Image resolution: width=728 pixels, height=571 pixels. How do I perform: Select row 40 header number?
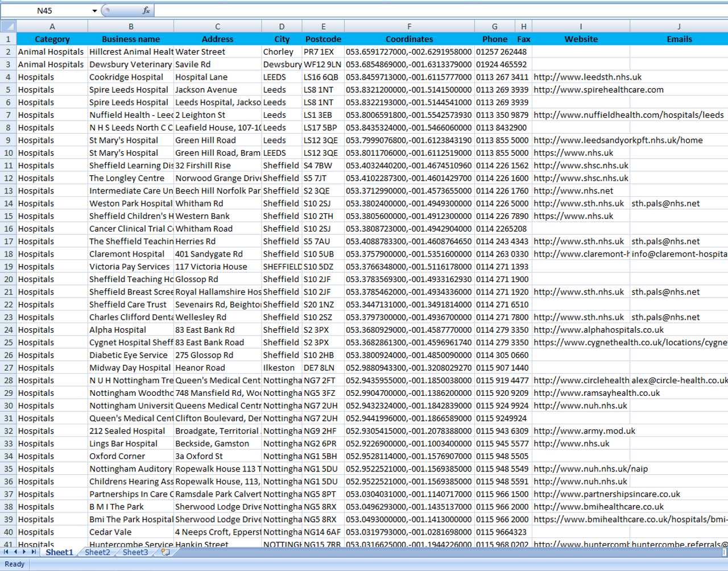8,532
